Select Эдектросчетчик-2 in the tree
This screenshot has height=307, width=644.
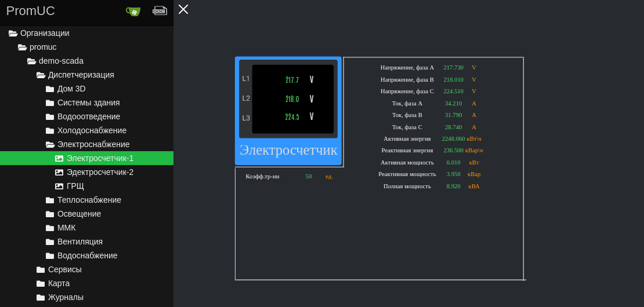click(100, 172)
